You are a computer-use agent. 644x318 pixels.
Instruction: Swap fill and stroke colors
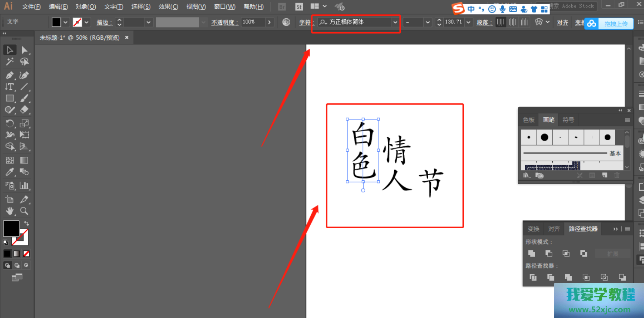(x=26, y=223)
